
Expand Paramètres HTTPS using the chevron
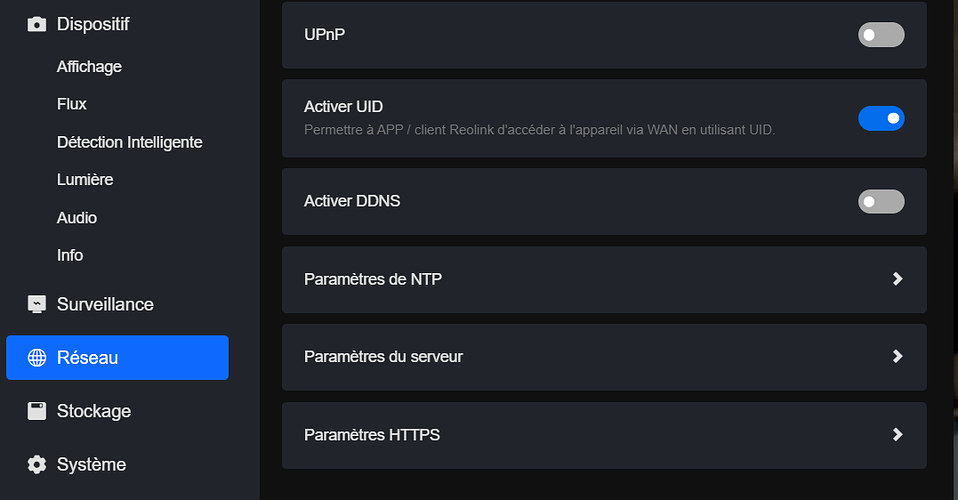[898, 435]
